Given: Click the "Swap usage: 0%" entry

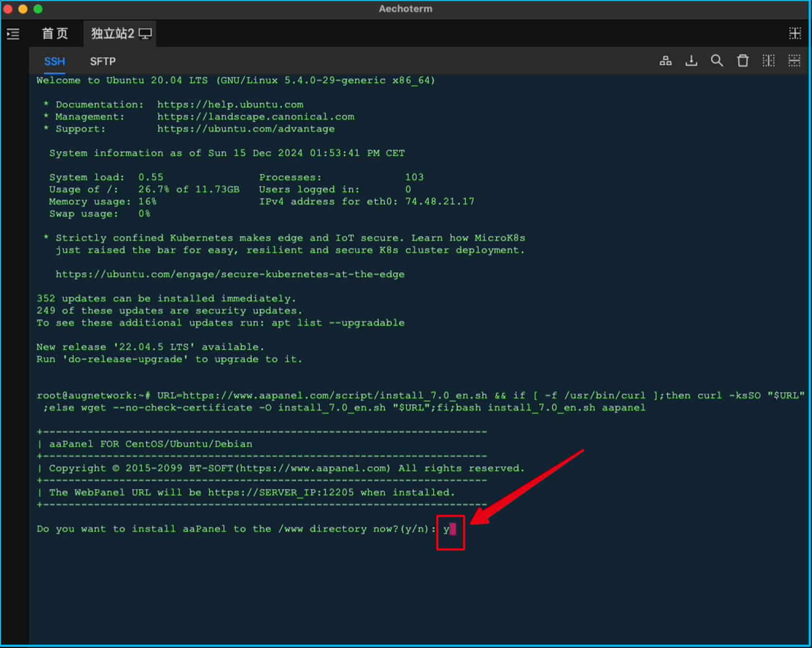Looking at the screenshot, I should [x=100, y=214].
